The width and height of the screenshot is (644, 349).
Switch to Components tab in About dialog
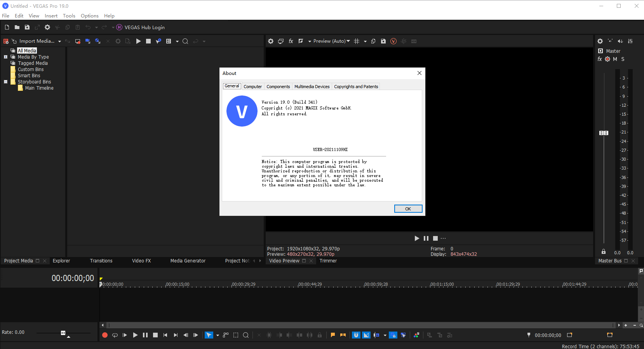(278, 87)
